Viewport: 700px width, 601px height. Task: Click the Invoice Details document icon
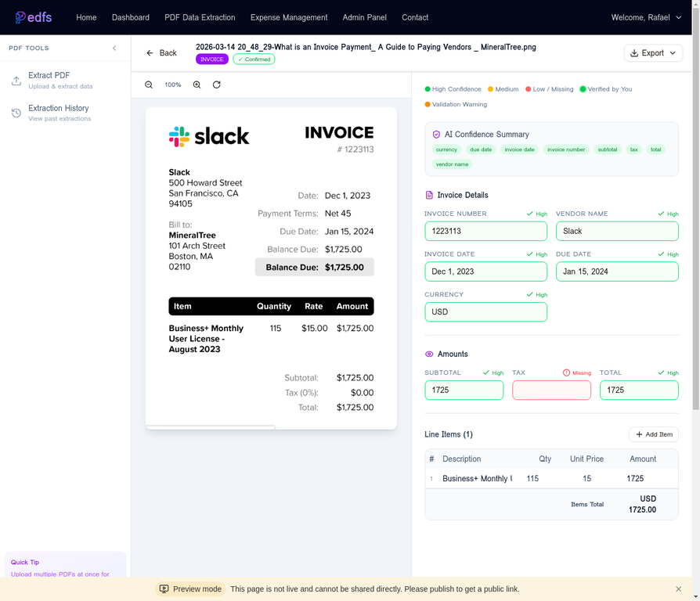pos(429,195)
